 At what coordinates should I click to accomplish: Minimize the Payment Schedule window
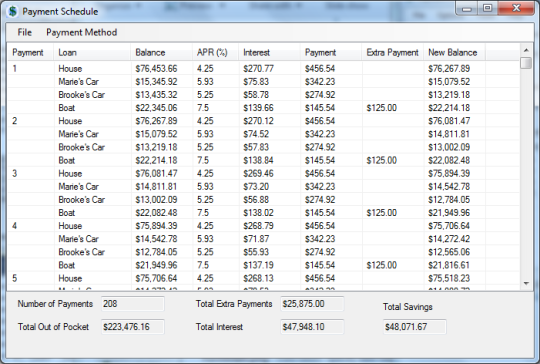pyautogui.click(x=467, y=8)
